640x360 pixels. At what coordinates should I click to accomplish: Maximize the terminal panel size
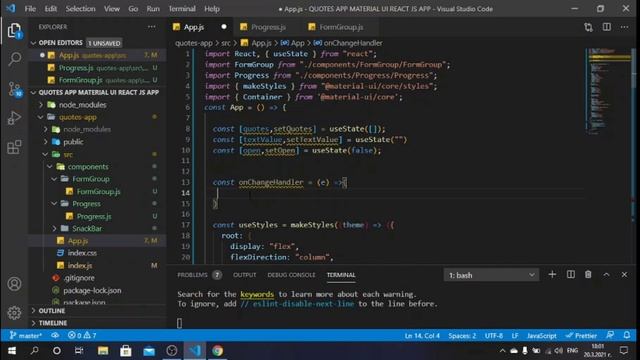607,275
